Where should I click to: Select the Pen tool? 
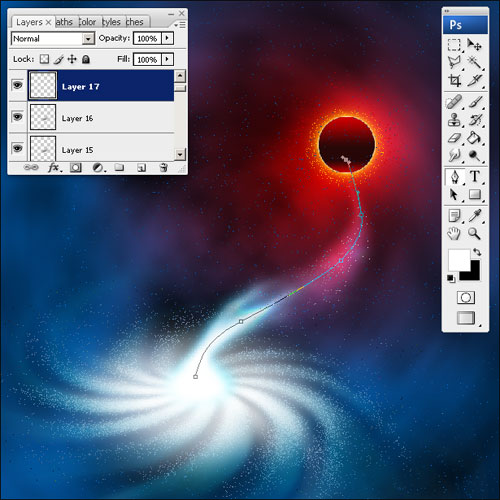tap(454, 177)
